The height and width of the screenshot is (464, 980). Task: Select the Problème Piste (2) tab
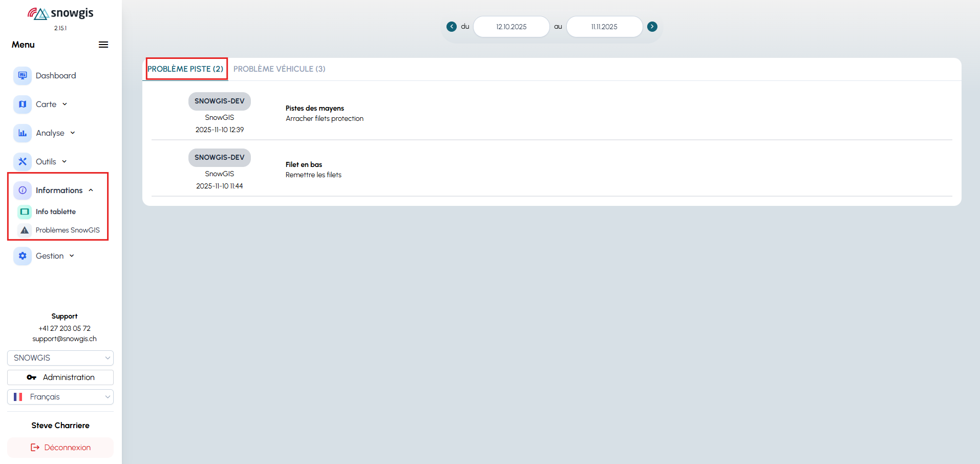[x=185, y=69]
